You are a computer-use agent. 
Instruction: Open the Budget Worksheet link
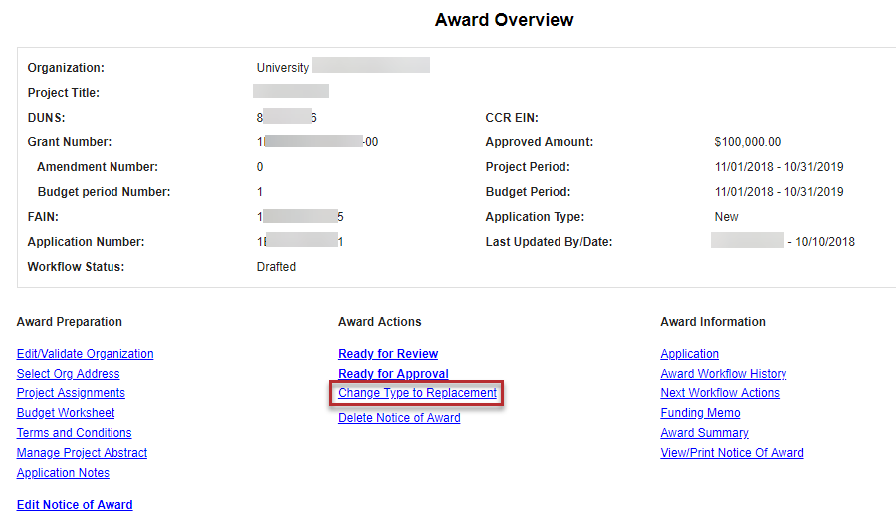point(66,413)
